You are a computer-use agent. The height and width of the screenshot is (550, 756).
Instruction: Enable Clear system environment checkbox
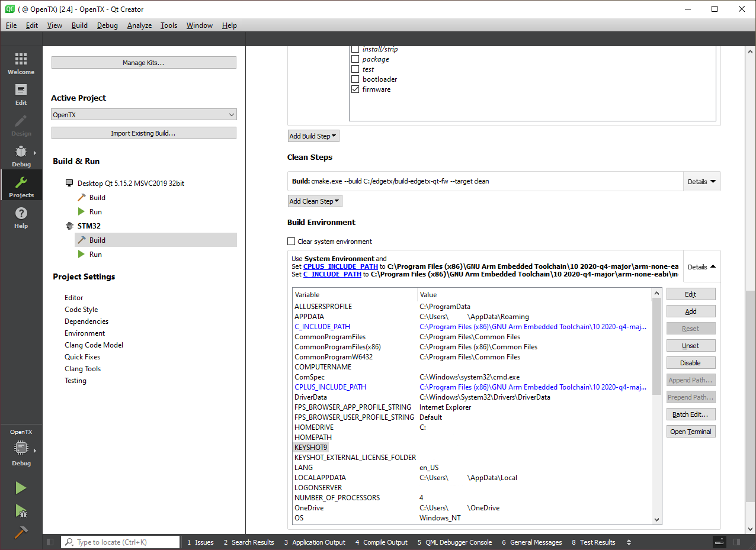coord(291,242)
